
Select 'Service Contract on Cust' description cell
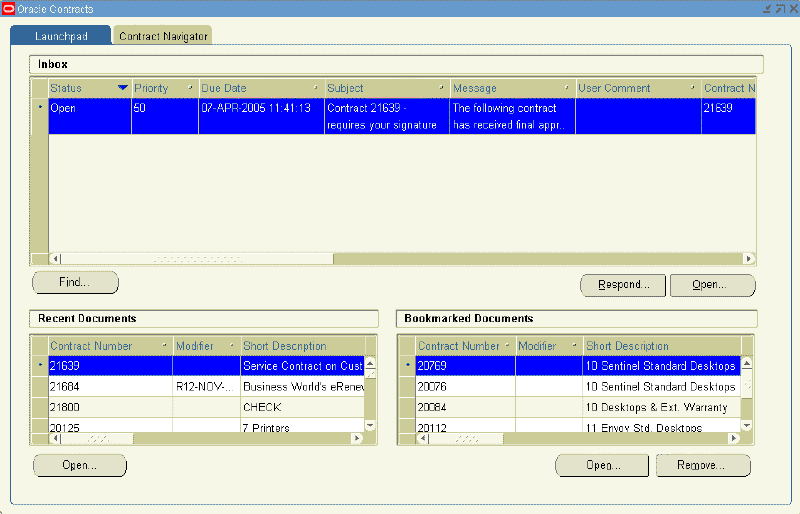303,366
